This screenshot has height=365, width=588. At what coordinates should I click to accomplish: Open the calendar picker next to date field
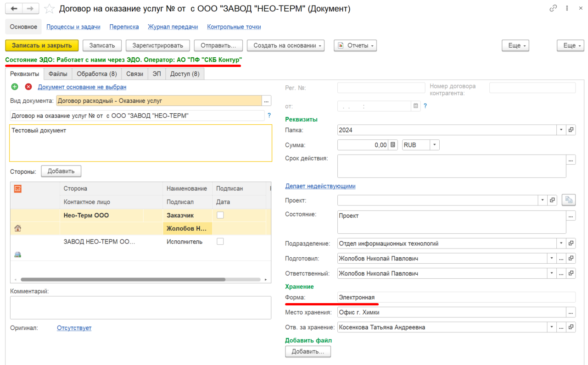(416, 106)
